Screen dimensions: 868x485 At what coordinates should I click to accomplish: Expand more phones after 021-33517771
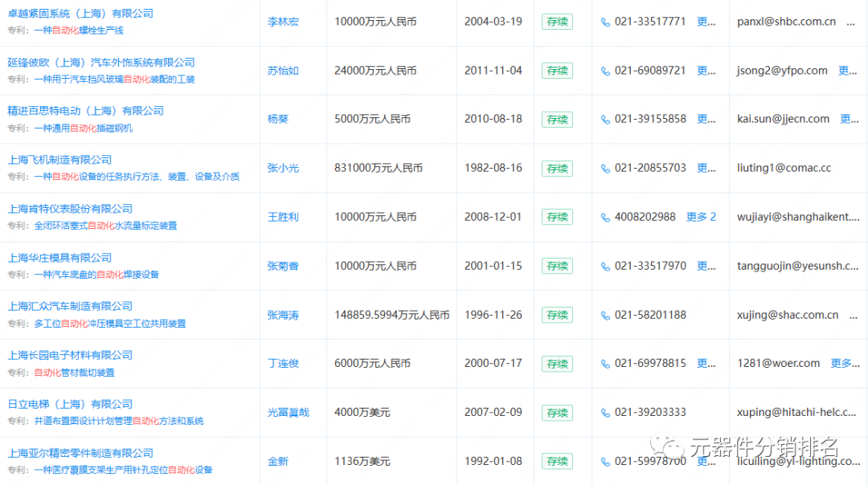coord(706,22)
